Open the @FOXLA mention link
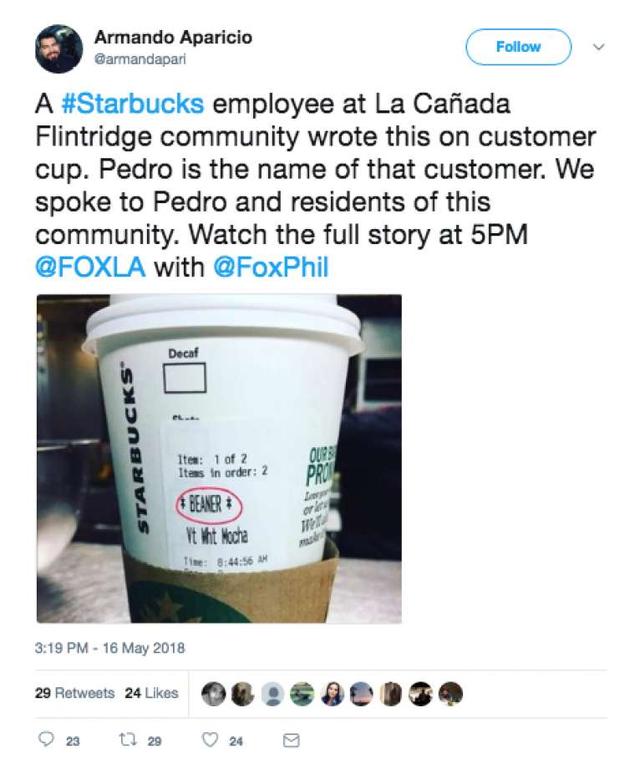 point(90,267)
